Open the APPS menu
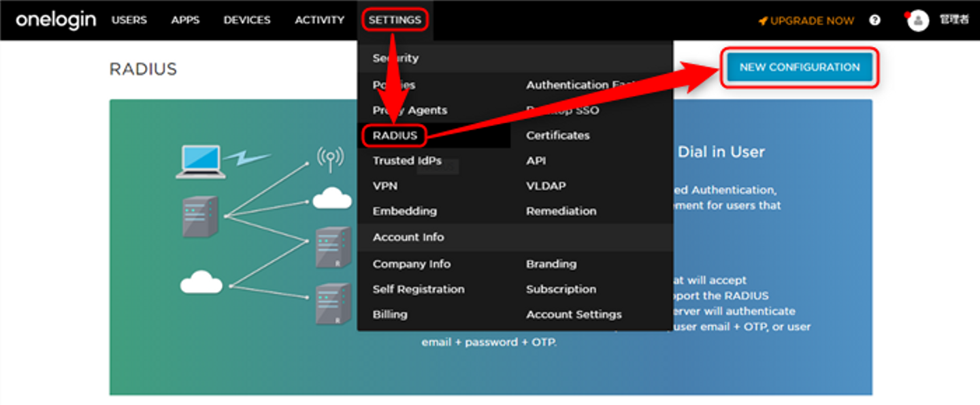Screen dimensions: 980x405 185,20
